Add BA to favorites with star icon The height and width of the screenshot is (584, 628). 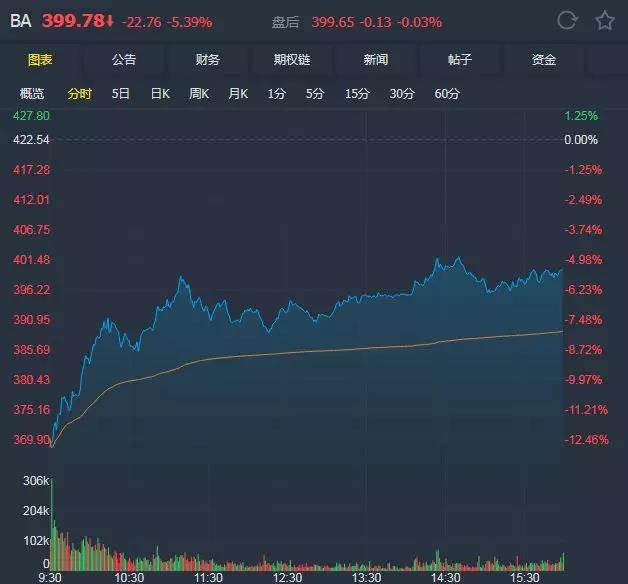point(604,20)
